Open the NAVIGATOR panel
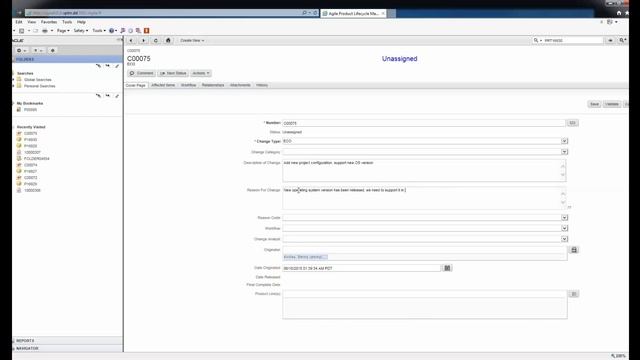The width and height of the screenshot is (640, 360). (x=67, y=348)
